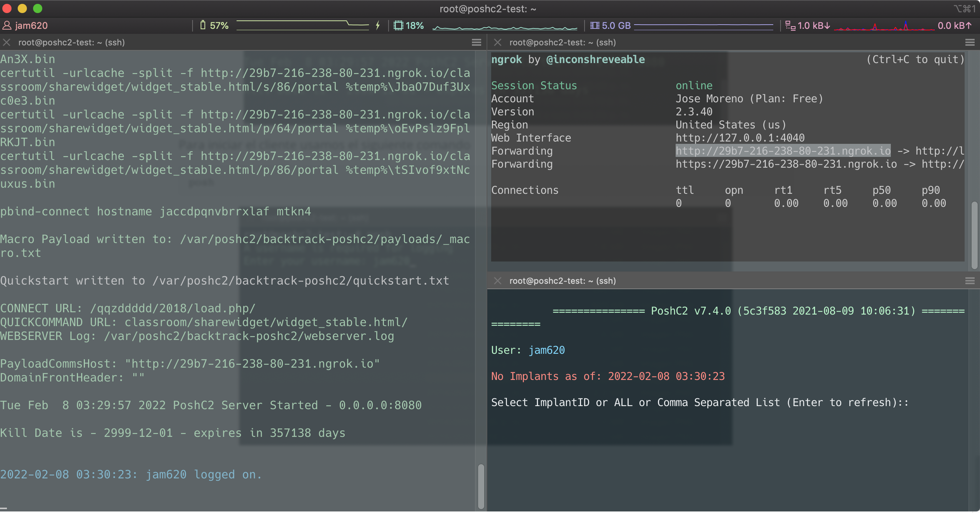The image size is (980, 513).
Task: Click the jam620 user icon in status bar
Action: (x=7, y=26)
